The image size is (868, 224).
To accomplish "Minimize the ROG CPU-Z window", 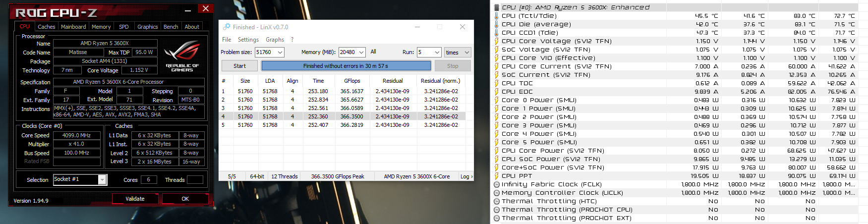I will pyautogui.click(x=188, y=10).
